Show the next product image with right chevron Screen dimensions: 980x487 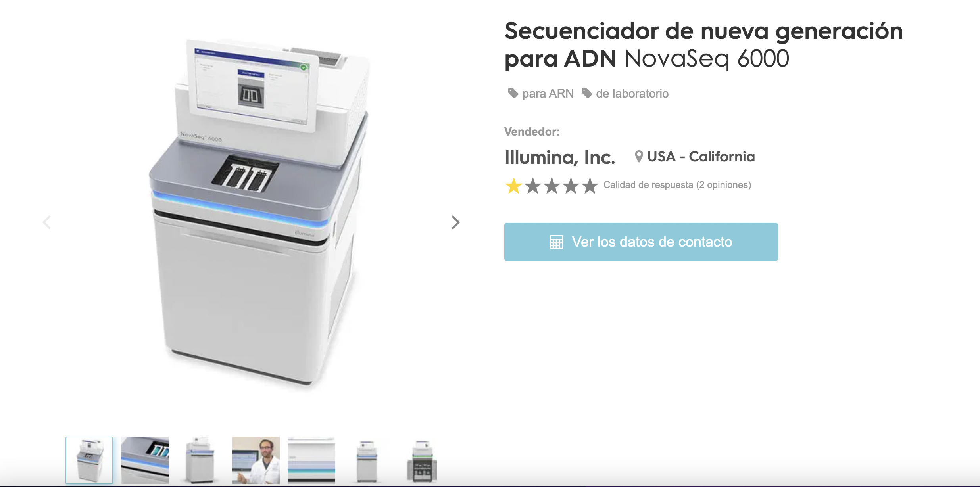(455, 222)
